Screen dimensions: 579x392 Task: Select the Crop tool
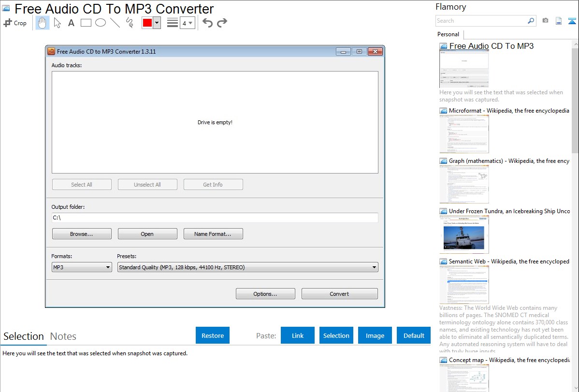(x=15, y=23)
